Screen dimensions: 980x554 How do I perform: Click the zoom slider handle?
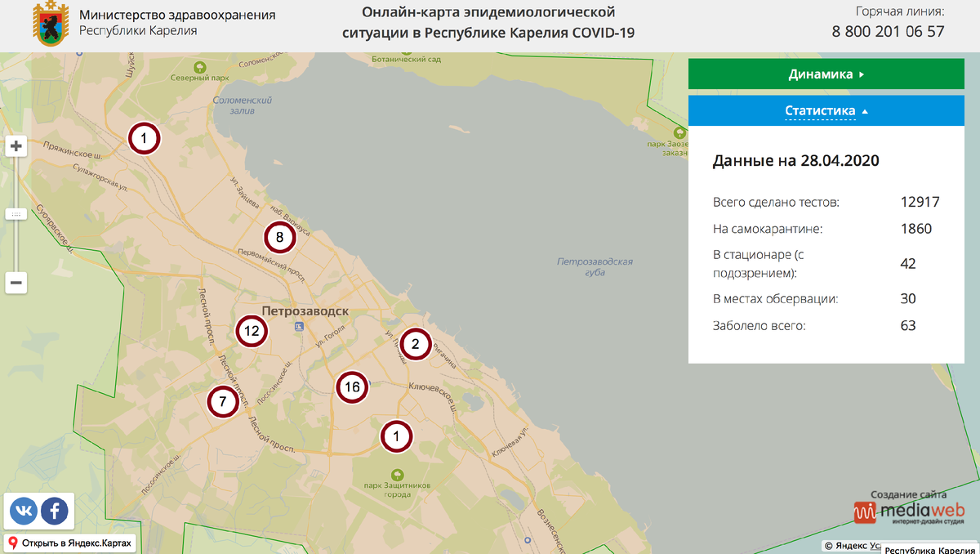(16, 214)
